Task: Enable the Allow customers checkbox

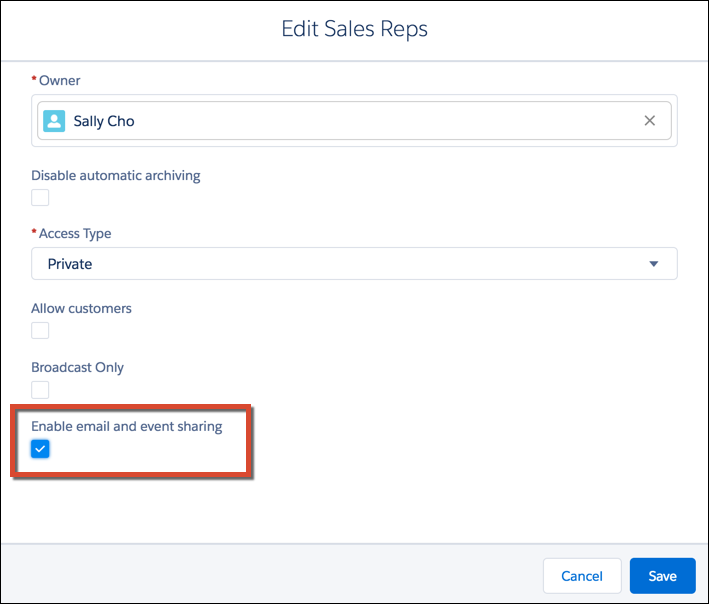Action: tap(40, 330)
